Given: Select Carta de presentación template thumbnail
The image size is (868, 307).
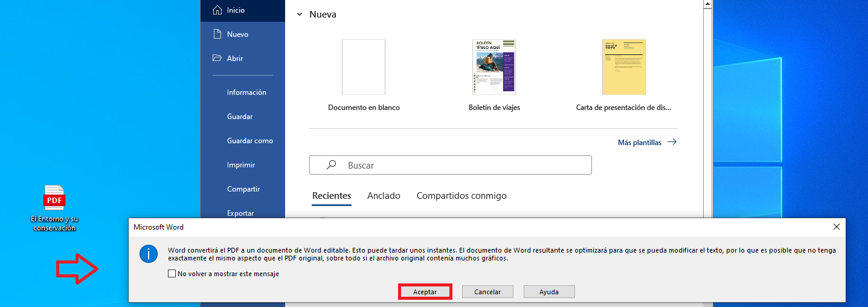Looking at the screenshot, I should [x=624, y=67].
